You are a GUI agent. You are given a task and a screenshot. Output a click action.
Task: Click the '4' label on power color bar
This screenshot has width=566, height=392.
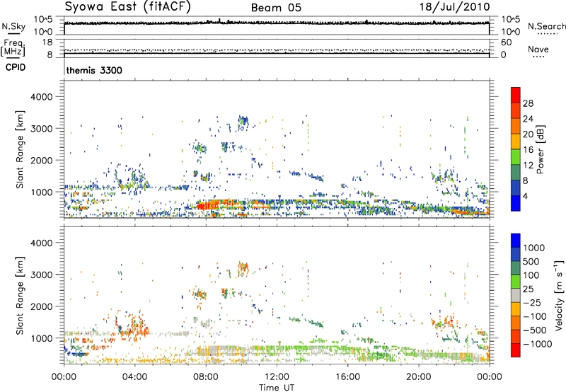click(x=525, y=197)
